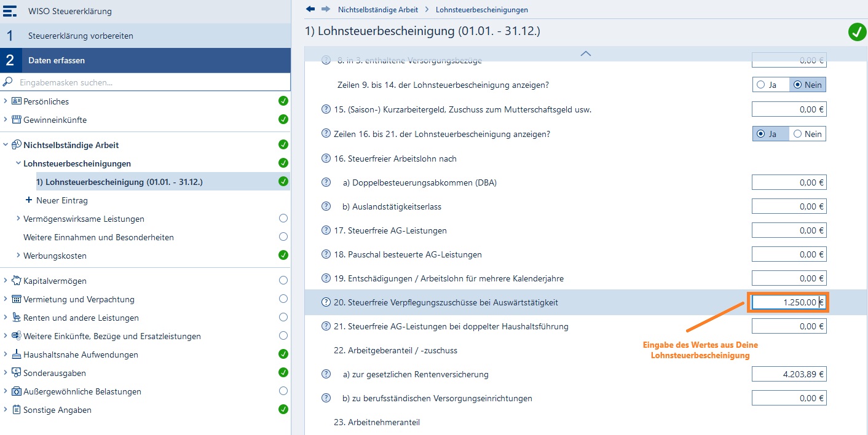
Task: Click the Sonderausgaben person icon
Action: point(17,373)
